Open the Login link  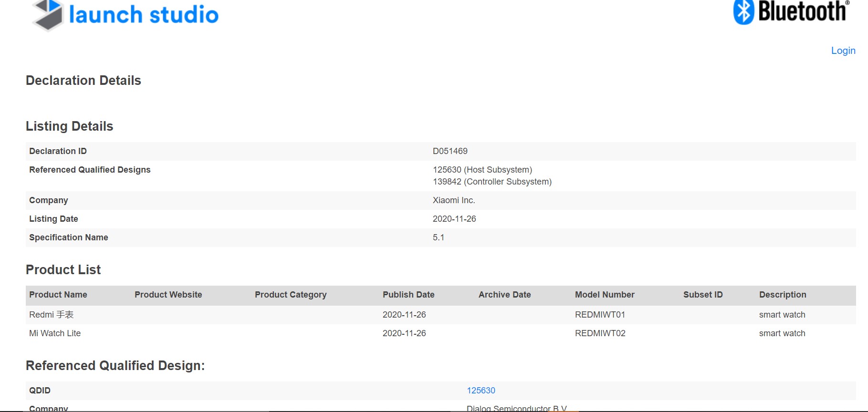(x=843, y=51)
